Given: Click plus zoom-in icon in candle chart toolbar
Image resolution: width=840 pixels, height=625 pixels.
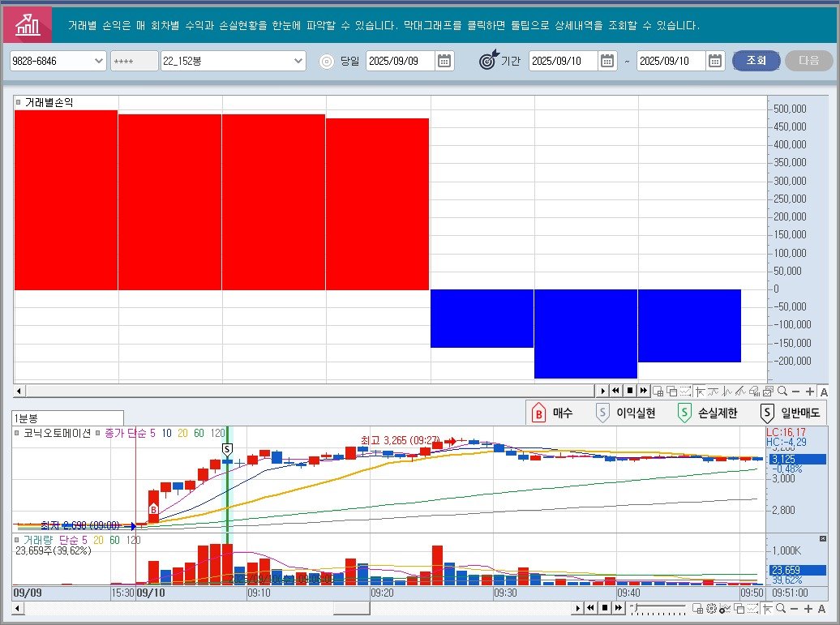Looking at the screenshot, I should click(810, 608).
